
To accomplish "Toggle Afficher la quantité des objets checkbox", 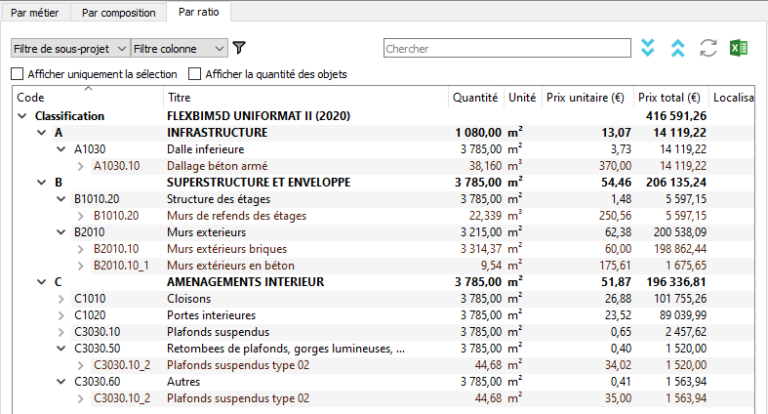I will [193, 74].
